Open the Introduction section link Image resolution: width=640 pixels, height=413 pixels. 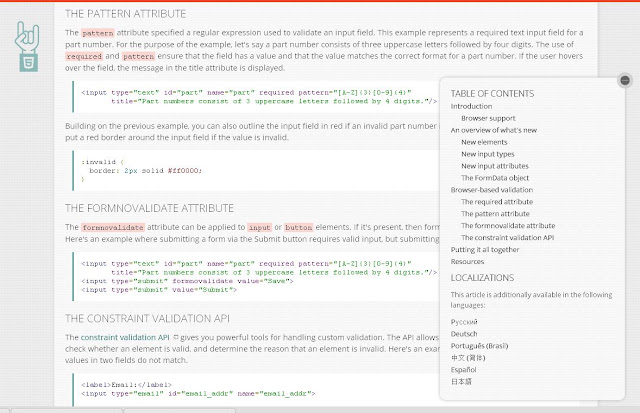(471, 106)
